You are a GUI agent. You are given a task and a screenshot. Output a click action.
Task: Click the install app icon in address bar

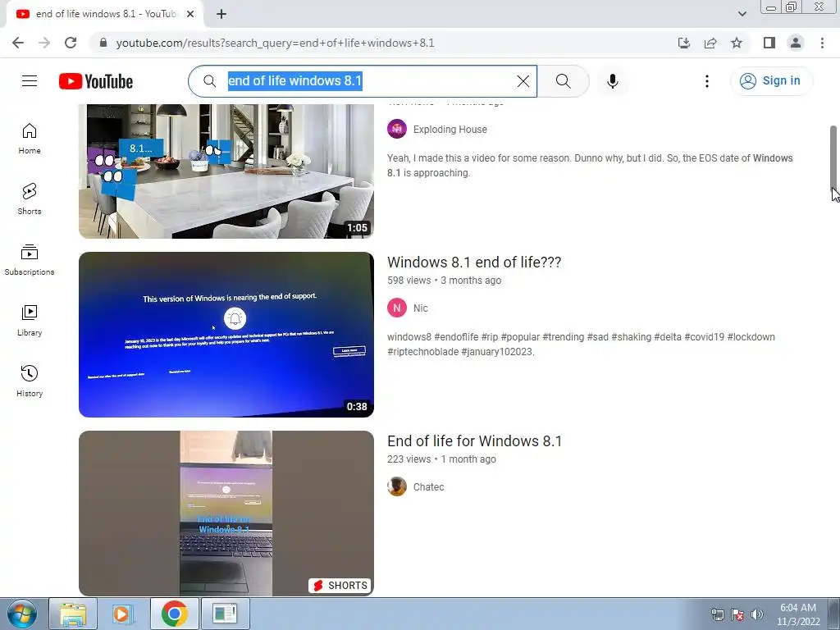point(683,43)
